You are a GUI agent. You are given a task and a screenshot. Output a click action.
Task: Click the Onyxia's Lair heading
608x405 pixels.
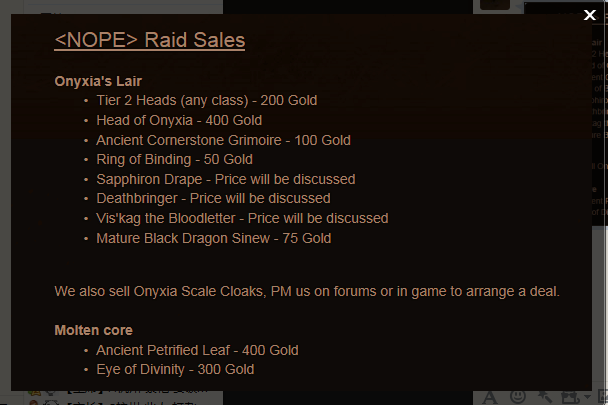tap(105, 80)
